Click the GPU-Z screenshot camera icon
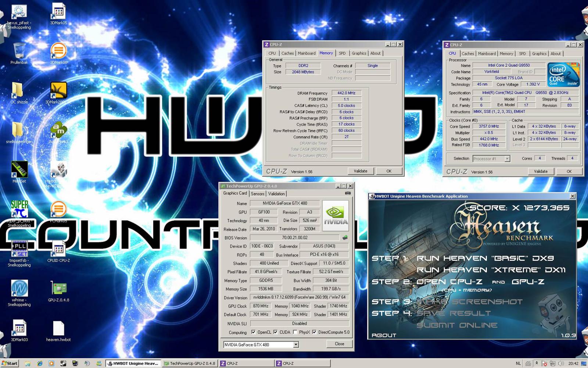The height and width of the screenshot is (368, 588). click(348, 193)
